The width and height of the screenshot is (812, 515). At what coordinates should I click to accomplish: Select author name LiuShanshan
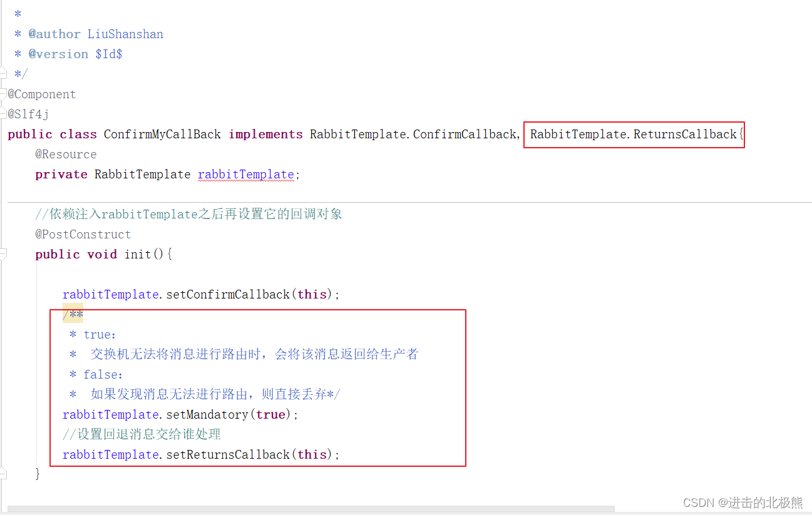[125, 34]
